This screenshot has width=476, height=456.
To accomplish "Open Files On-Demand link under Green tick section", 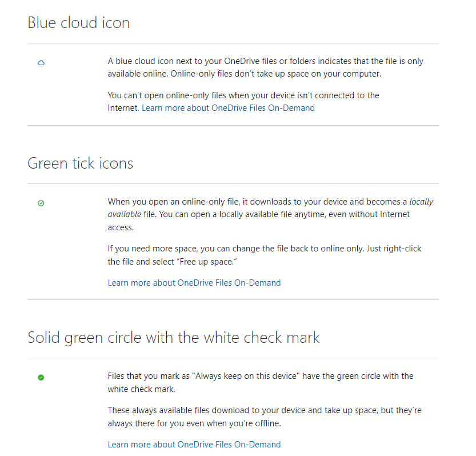I will tap(194, 283).
